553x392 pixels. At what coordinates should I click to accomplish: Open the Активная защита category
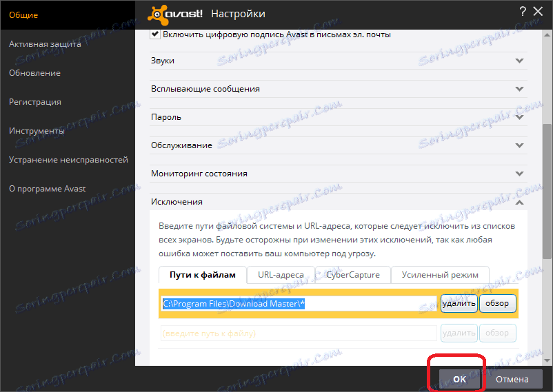tap(45, 44)
